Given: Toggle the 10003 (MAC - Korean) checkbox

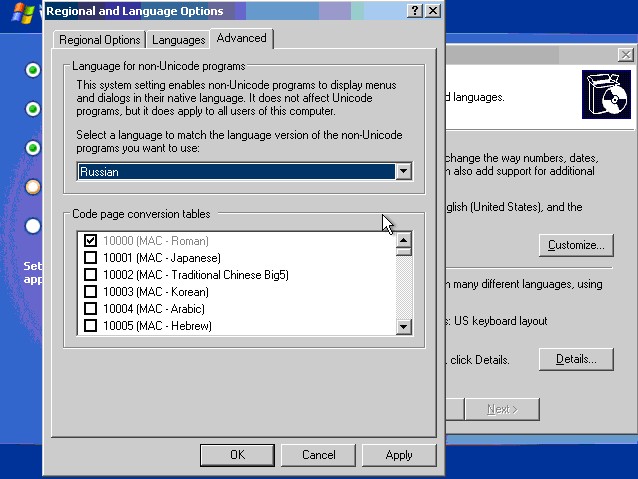Looking at the screenshot, I should click(91, 292).
